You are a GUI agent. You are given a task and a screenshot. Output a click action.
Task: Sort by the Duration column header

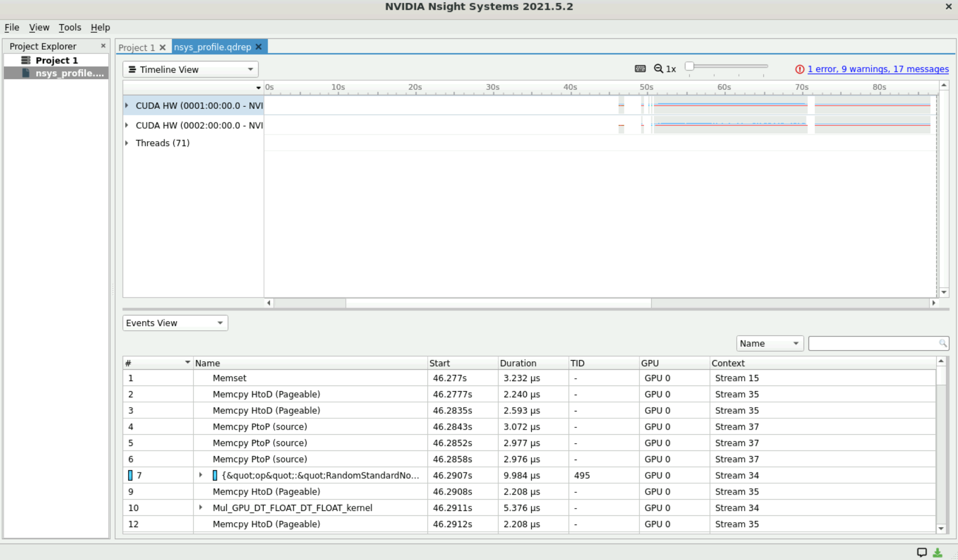[x=533, y=363]
